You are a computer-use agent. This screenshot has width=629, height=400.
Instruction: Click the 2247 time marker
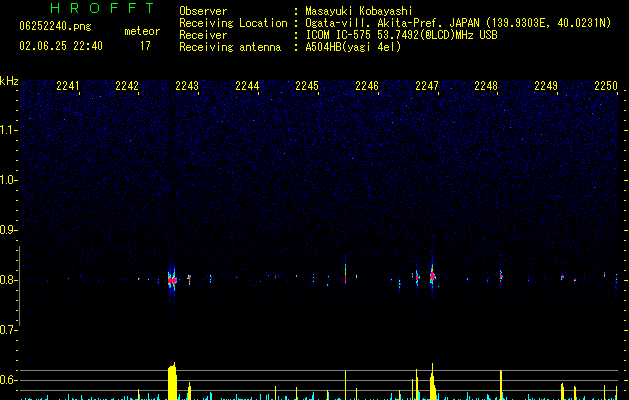427,86
